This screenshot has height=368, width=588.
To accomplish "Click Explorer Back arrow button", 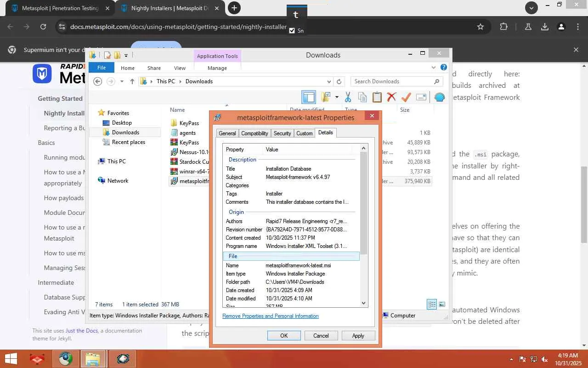I will [97, 81].
